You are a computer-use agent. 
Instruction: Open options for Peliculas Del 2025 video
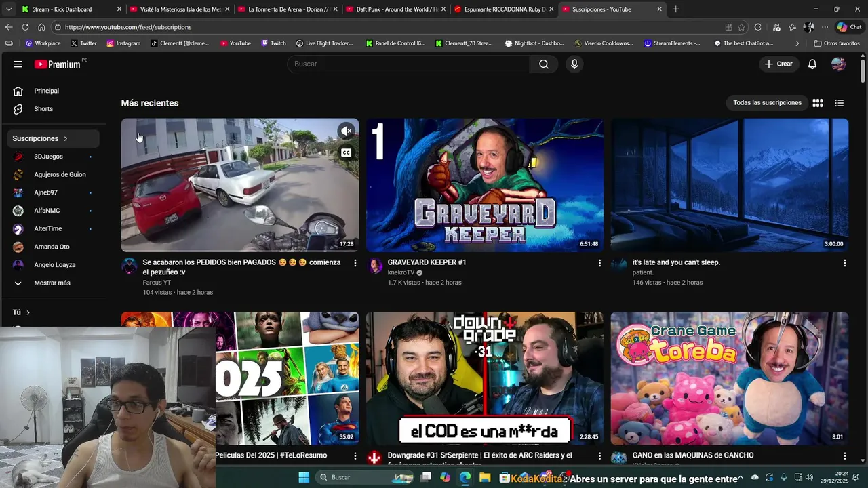click(355, 456)
